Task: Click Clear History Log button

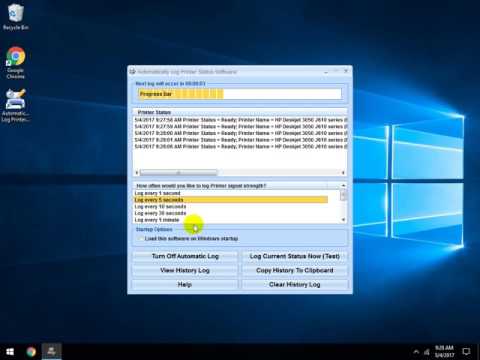Action: pyautogui.click(x=295, y=284)
